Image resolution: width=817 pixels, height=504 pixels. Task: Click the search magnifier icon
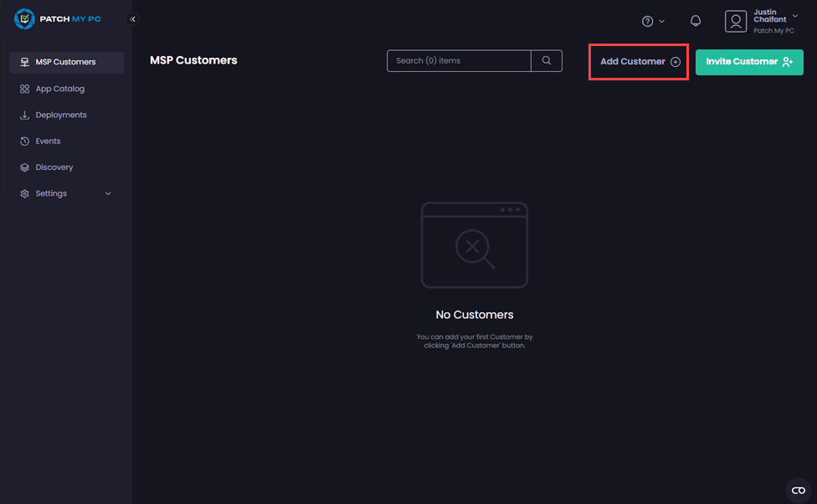tap(547, 60)
